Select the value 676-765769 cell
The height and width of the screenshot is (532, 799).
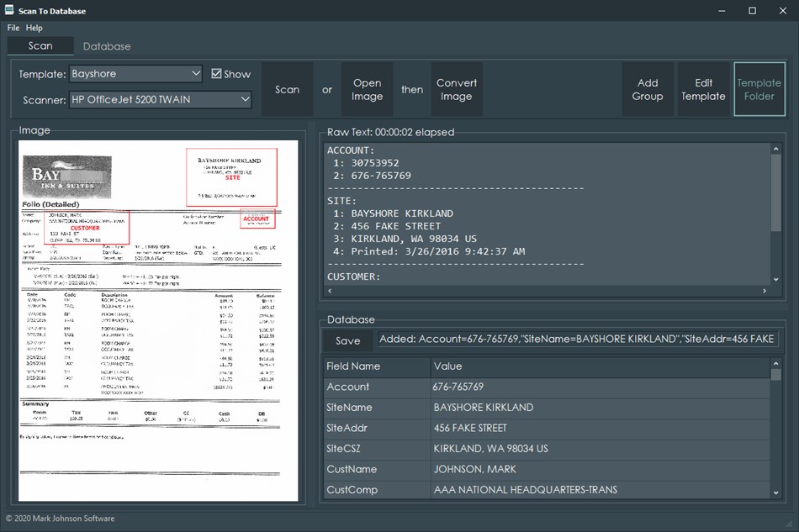click(x=601, y=387)
